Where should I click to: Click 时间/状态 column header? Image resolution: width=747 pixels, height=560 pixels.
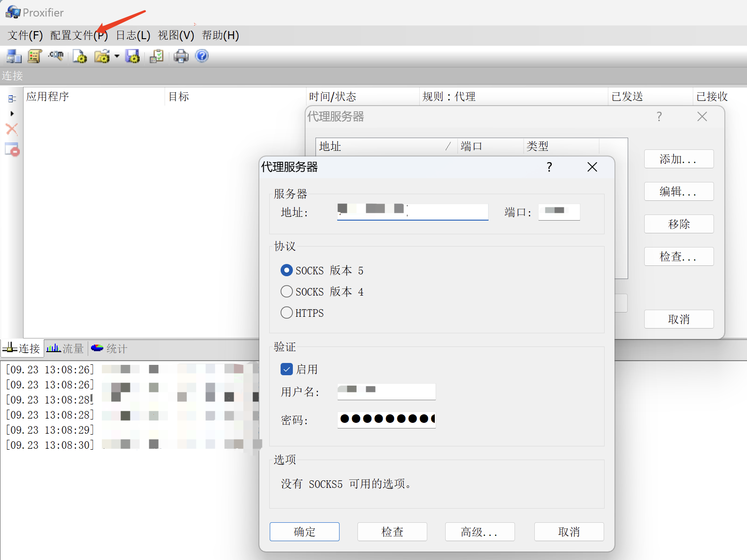(x=362, y=97)
